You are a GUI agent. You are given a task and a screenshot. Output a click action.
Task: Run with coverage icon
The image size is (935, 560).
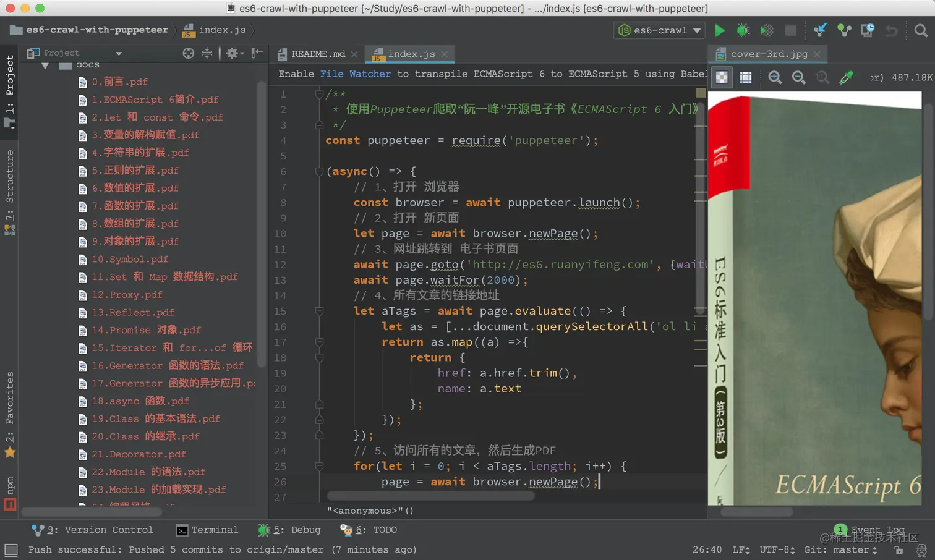click(x=767, y=30)
